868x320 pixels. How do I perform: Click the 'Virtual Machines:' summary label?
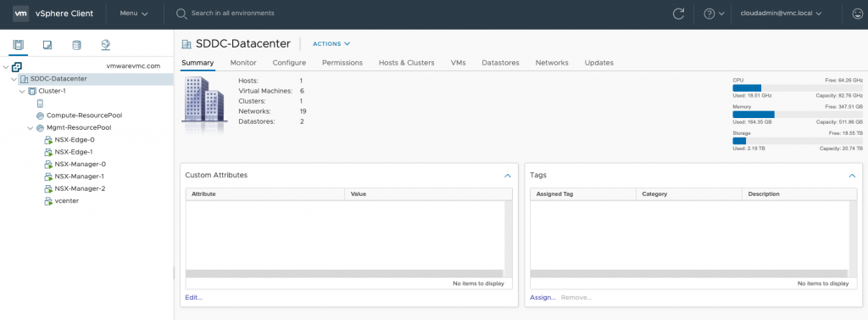265,91
